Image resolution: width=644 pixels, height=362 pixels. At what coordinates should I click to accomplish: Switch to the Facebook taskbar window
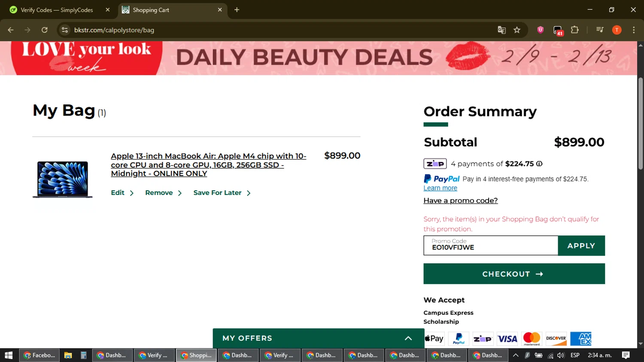point(39,355)
